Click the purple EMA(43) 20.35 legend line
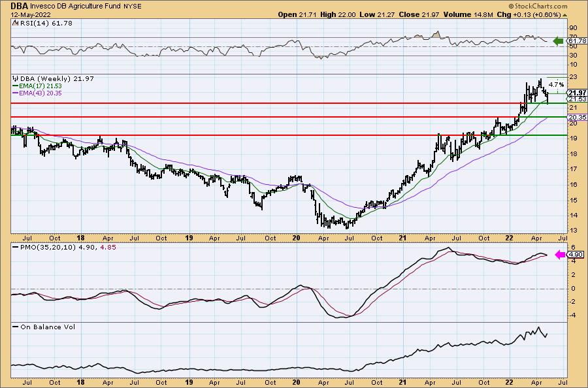Image resolution: width=588 pixels, height=388 pixels. point(37,93)
